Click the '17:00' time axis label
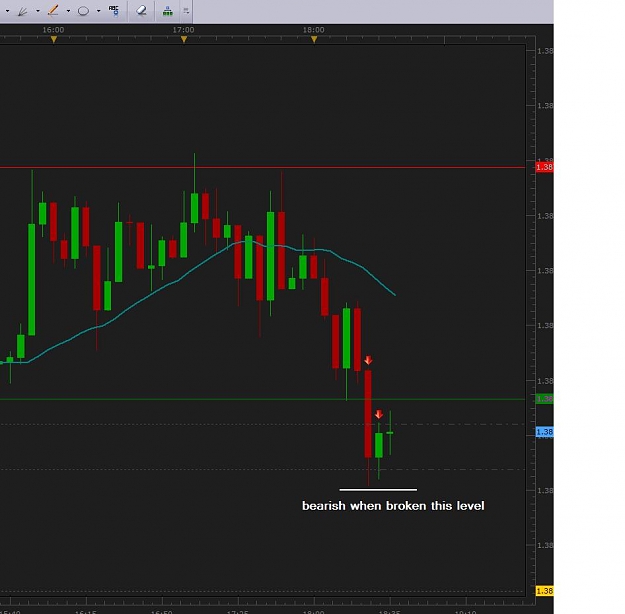Screen dimensions: 625x614 coord(183,30)
